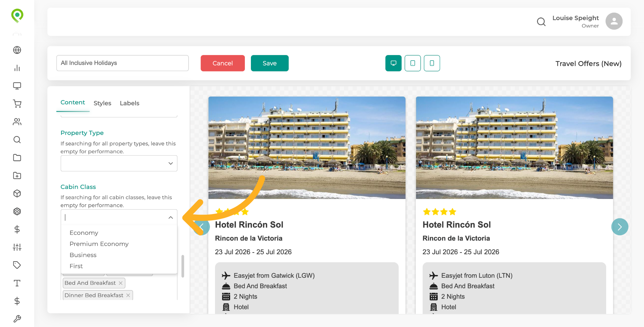Viewport: 644px width, 327px height.
Task: Open the users icon in the sidebar
Action: point(17,122)
